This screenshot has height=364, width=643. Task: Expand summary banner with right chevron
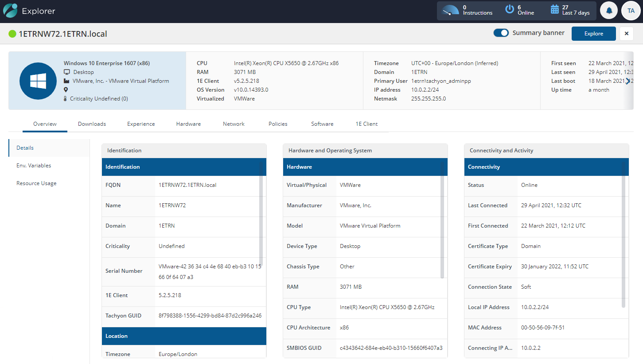click(x=627, y=81)
